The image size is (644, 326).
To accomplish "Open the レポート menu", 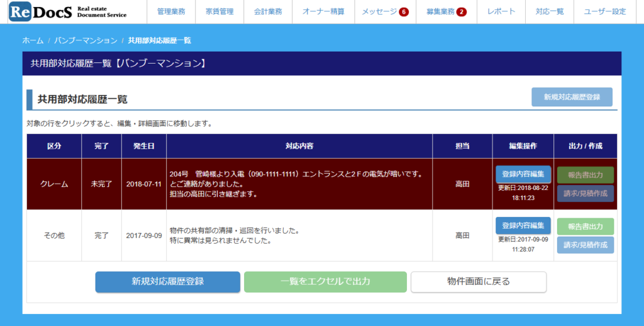I will [x=501, y=12].
